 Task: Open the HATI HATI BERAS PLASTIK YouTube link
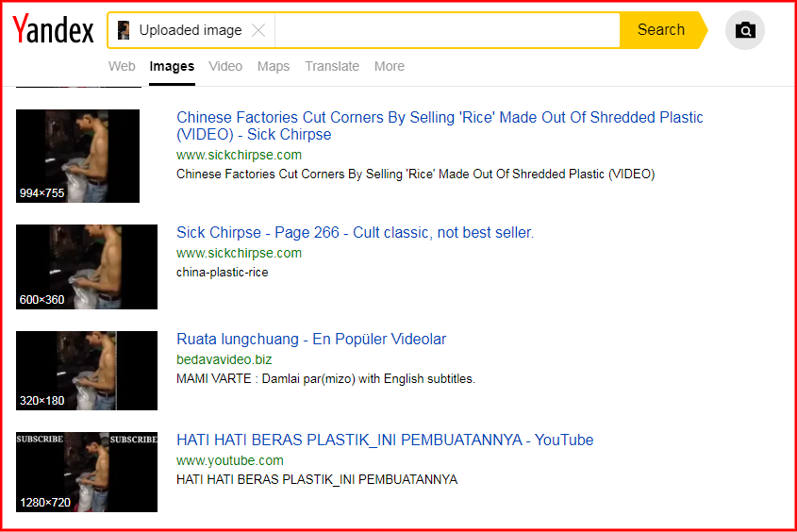tap(385, 440)
